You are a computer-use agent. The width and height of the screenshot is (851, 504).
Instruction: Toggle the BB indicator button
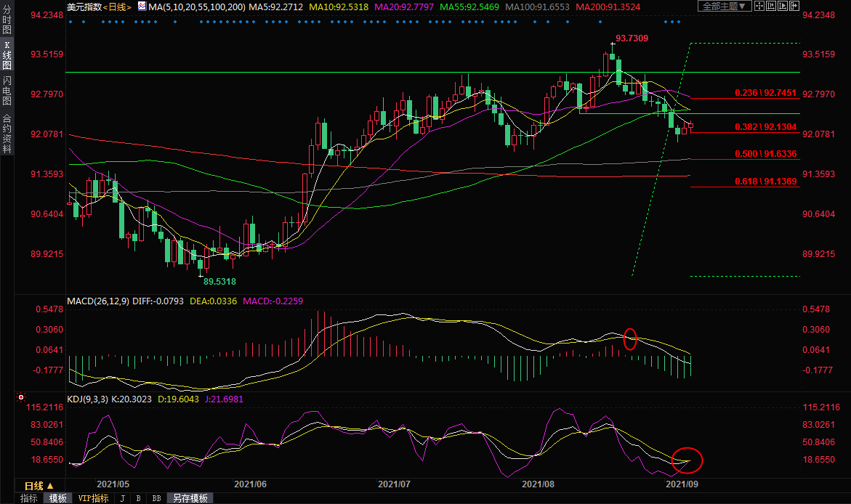click(156, 498)
